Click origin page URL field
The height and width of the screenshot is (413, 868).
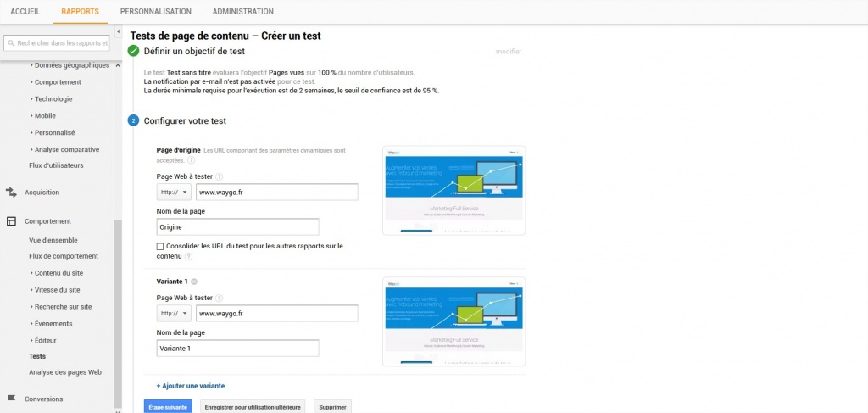(277, 193)
